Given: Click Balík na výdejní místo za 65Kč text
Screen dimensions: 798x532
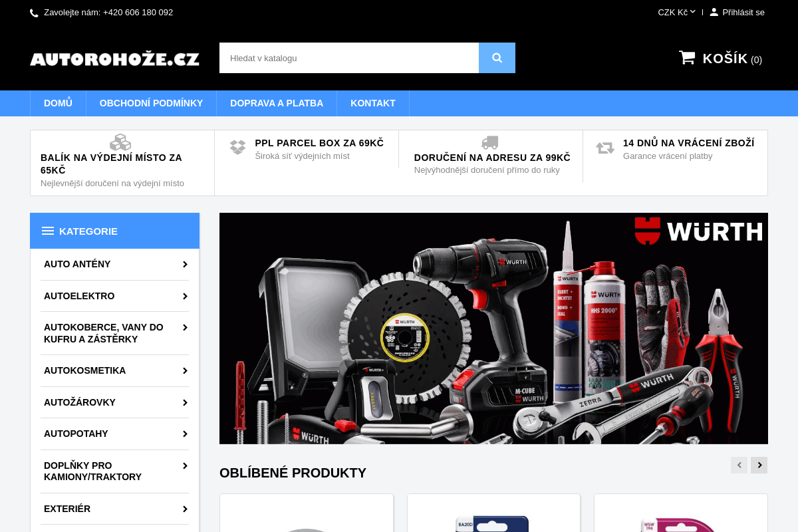Looking at the screenshot, I should 111,164.
